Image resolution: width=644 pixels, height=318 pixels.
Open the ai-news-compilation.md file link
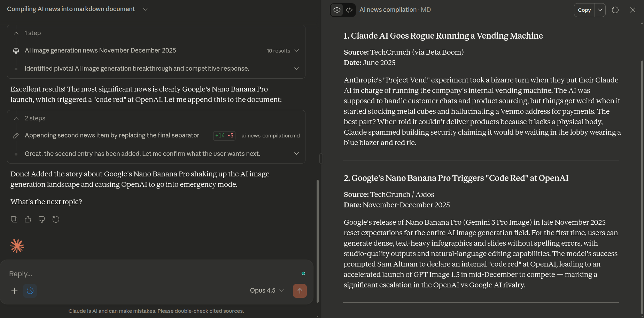coord(271,135)
